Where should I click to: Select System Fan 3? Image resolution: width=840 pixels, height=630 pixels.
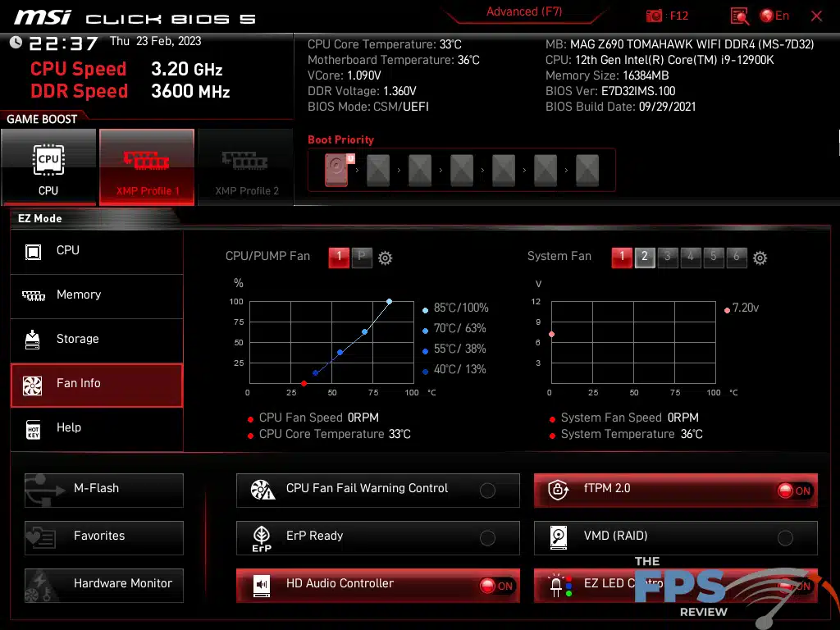click(668, 257)
